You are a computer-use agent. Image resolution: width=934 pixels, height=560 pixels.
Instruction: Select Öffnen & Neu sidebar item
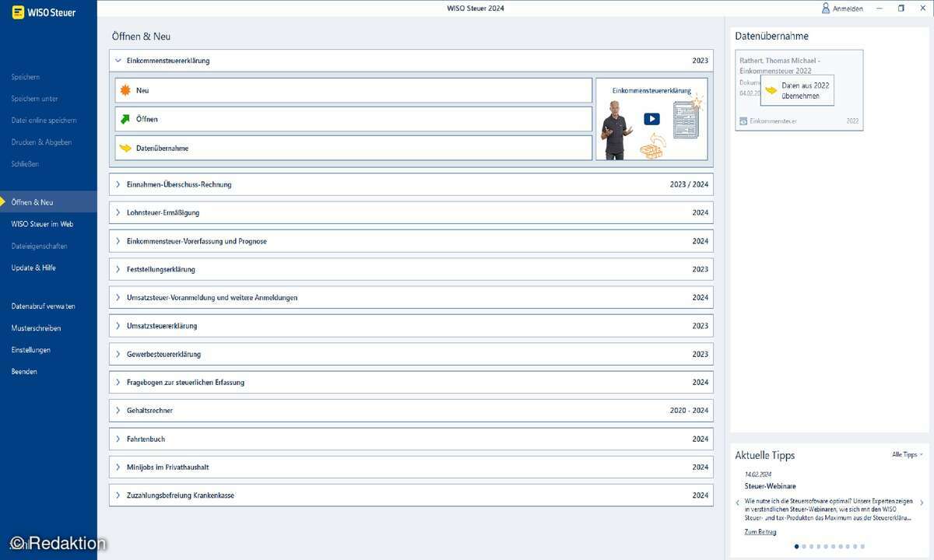tap(48, 202)
